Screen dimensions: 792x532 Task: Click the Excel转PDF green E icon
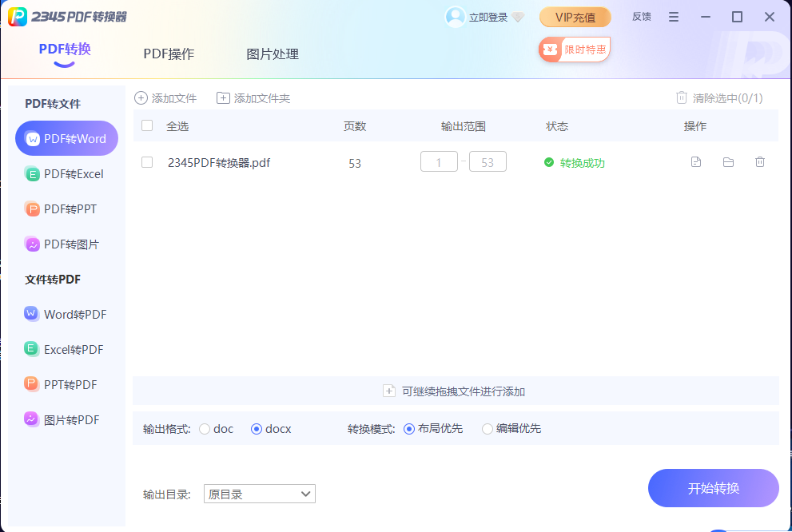pyautogui.click(x=31, y=349)
